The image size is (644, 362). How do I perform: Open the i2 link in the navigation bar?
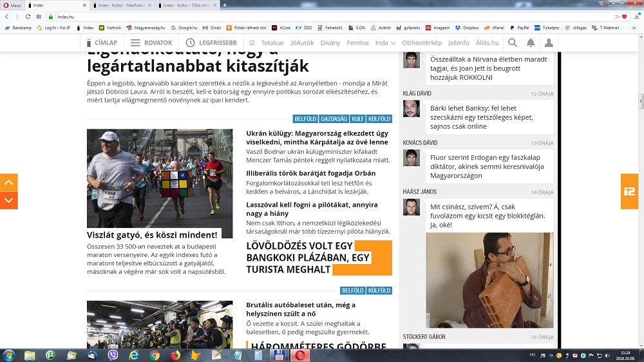click(x=252, y=43)
